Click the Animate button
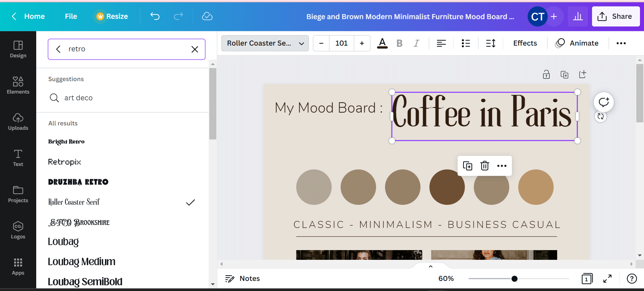The width and height of the screenshot is (644, 291). 577,43
